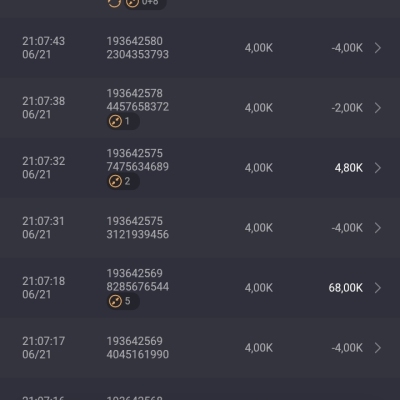Click the 4,80K profit value

click(x=349, y=168)
